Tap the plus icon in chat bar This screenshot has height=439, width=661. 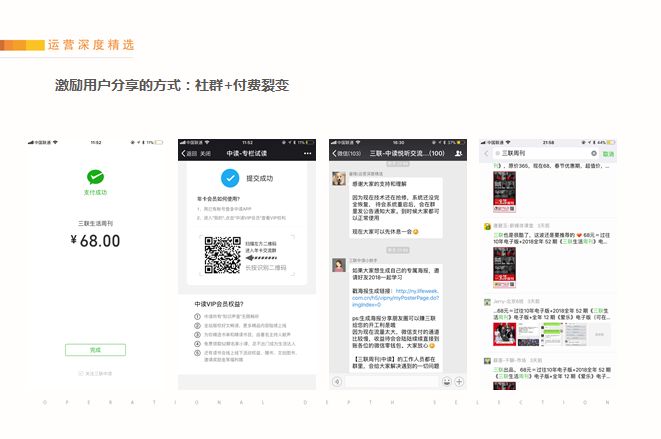click(459, 382)
